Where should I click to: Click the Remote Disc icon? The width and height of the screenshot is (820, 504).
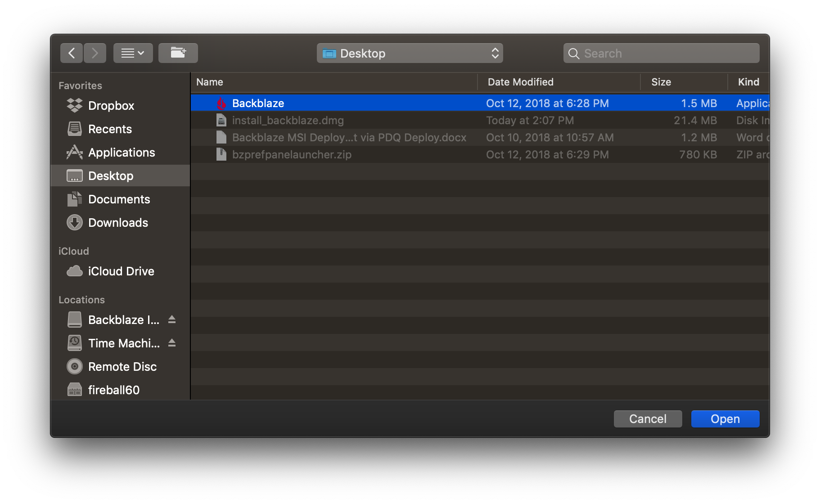click(74, 366)
